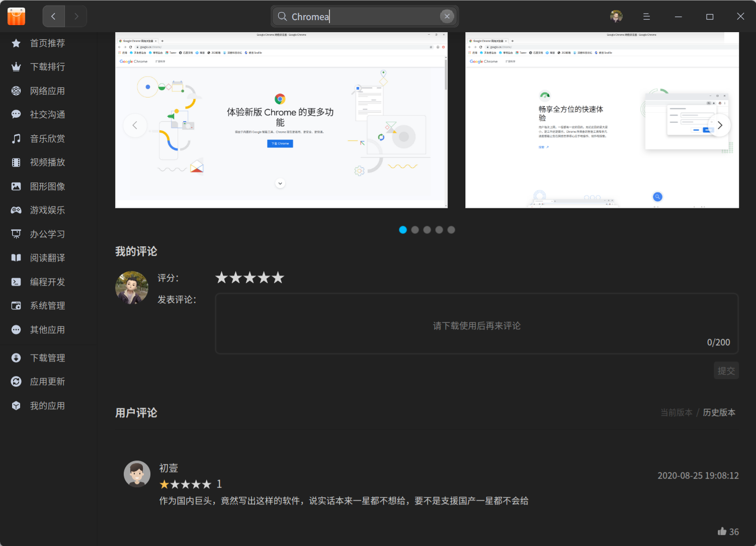
Task: Open 应用更新 refresh icon
Action: (16, 382)
